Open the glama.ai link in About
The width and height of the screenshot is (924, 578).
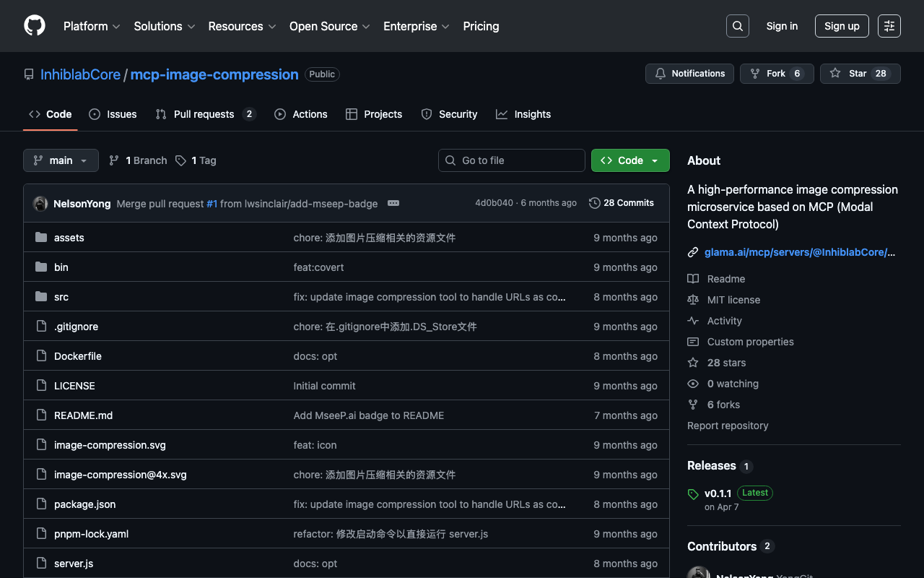[799, 252]
